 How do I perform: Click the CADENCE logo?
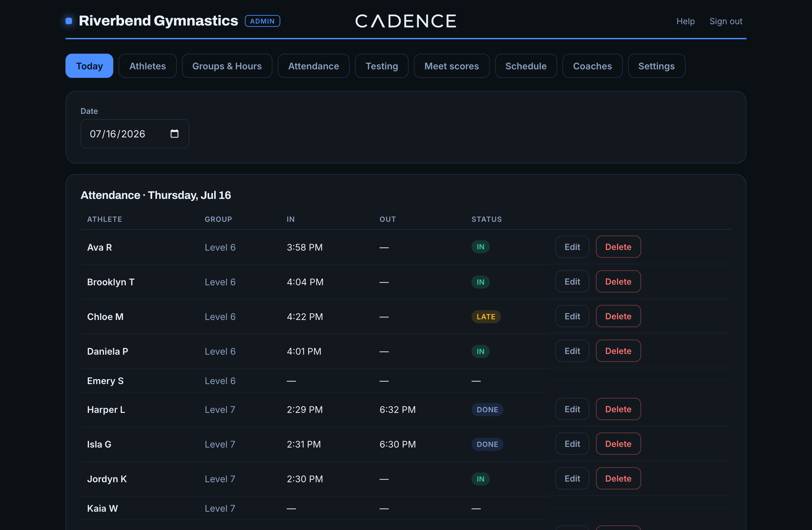point(406,21)
